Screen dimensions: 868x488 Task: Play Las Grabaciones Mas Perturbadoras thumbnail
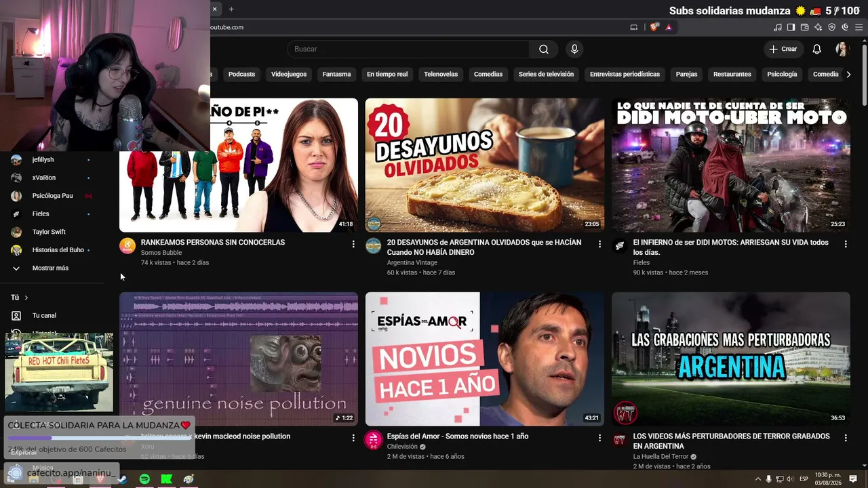click(731, 359)
